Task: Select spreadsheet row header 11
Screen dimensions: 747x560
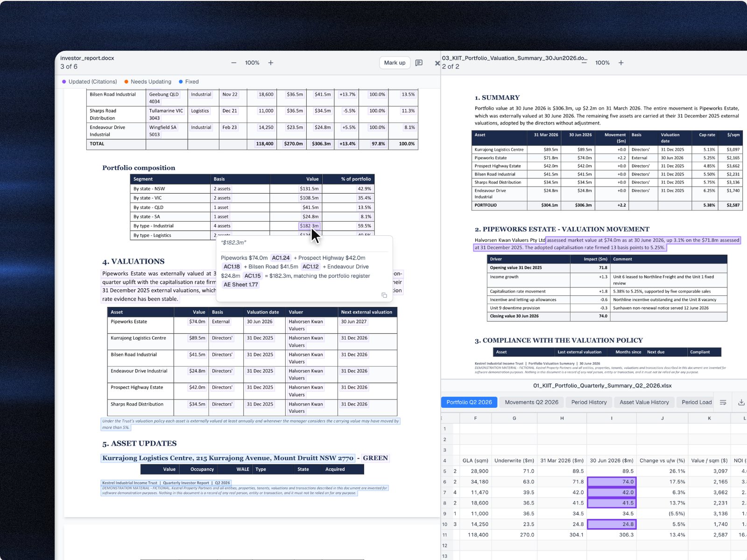Action: pos(444,535)
